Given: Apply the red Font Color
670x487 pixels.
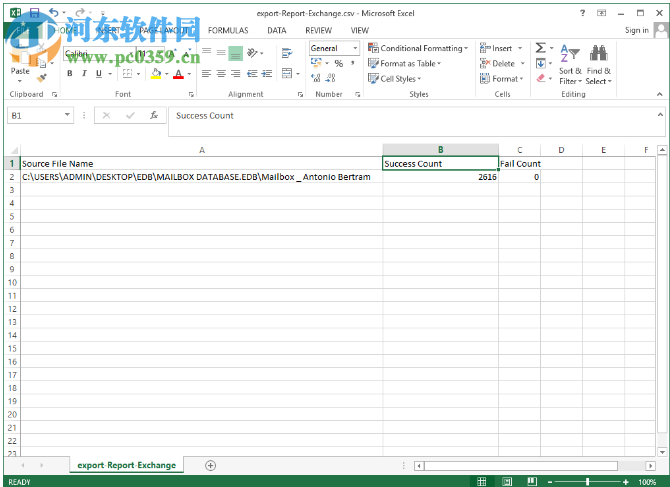Looking at the screenshot, I should point(179,73).
